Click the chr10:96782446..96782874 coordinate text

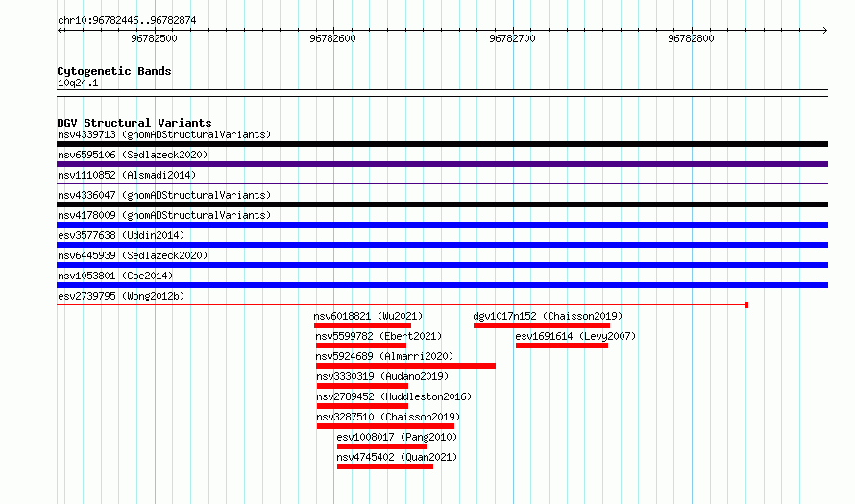point(127,20)
